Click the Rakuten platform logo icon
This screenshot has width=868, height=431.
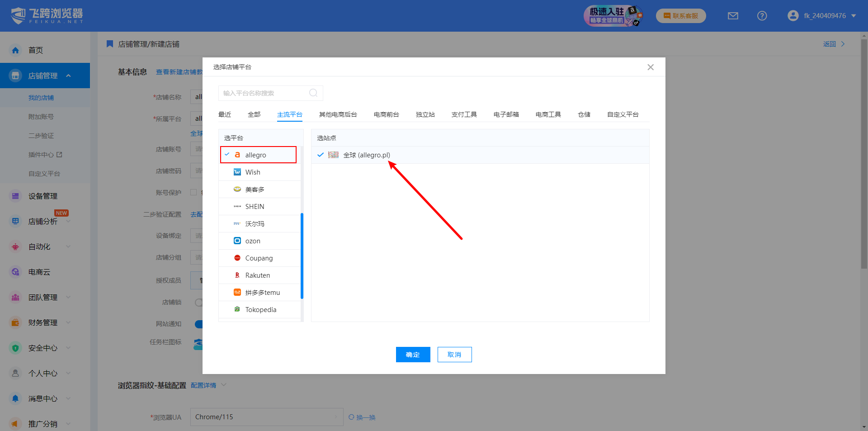(x=237, y=275)
